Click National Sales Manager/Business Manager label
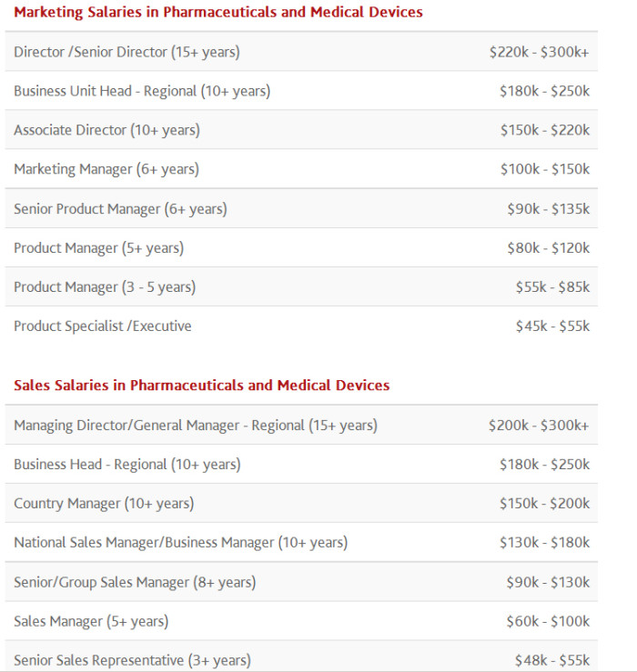Screen dimensions: 637x672 (180, 543)
